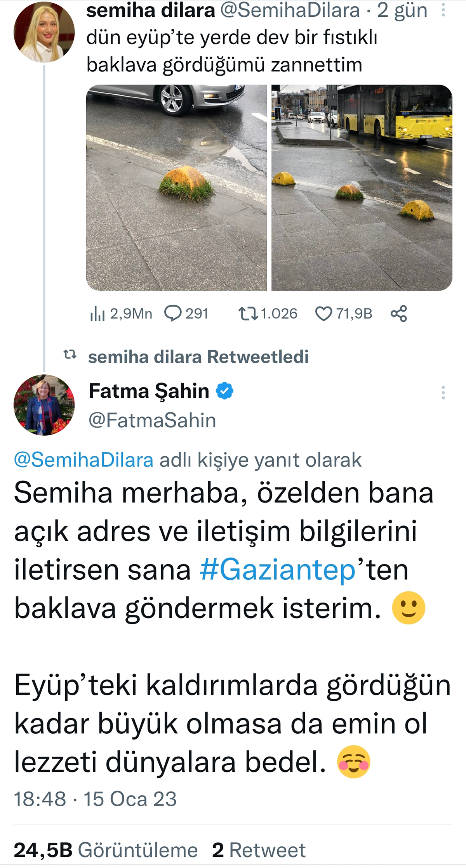Click the 24,5B Görüntüleme view count

point(106,850)
